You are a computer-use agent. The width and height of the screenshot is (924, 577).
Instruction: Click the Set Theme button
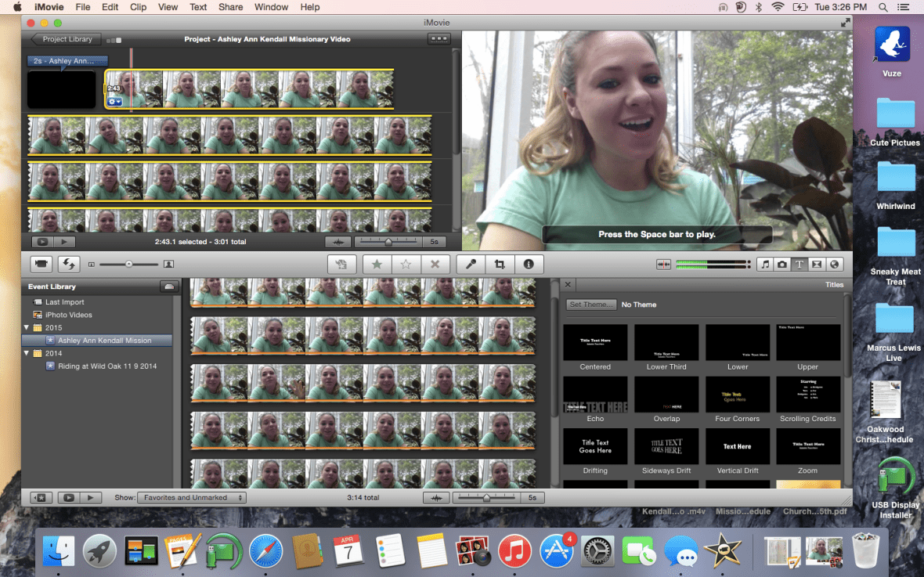pyautogui.click(x=591, y=305)
